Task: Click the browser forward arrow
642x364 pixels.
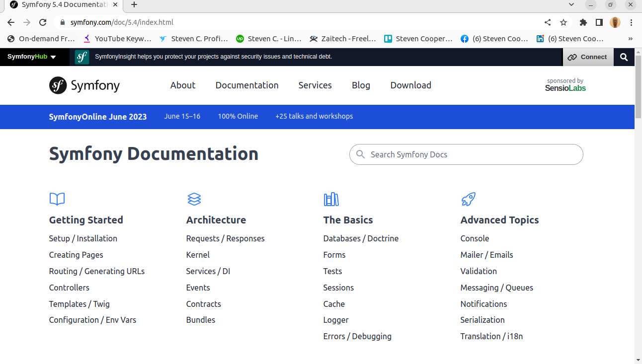Action: click(x=27, y=22)
